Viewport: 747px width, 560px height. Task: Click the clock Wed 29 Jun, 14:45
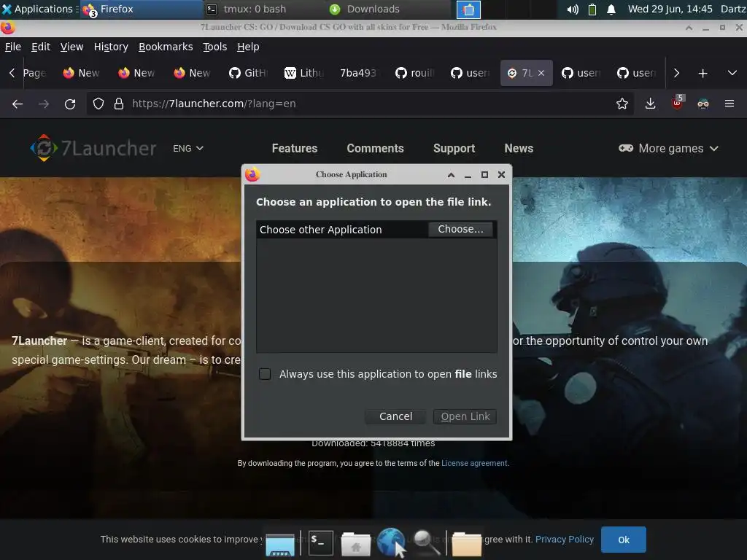click(670, 9)
